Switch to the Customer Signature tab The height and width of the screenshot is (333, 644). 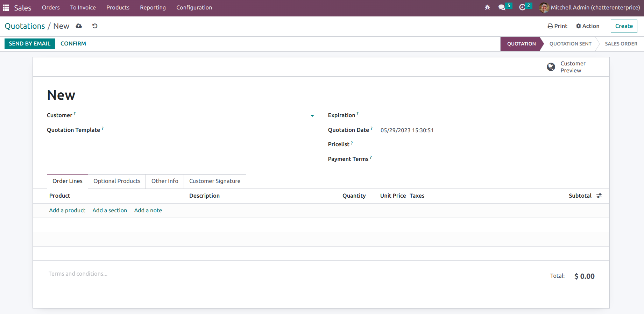(x=215, y=181)
